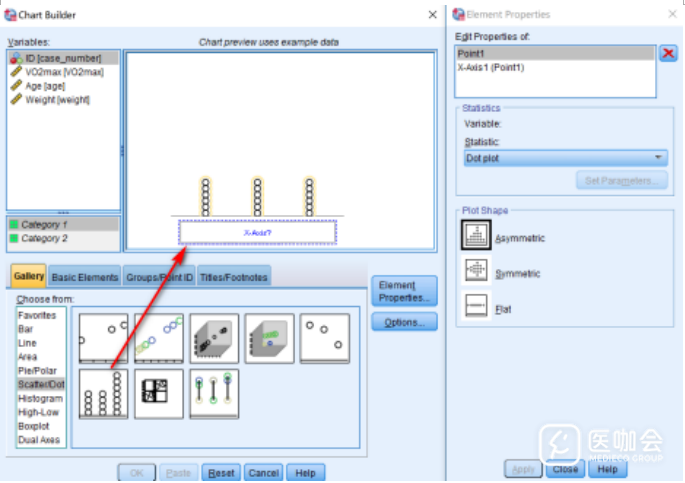685x483 pixels.
Task: Click the Options... button
Action: tap(404, 322)
